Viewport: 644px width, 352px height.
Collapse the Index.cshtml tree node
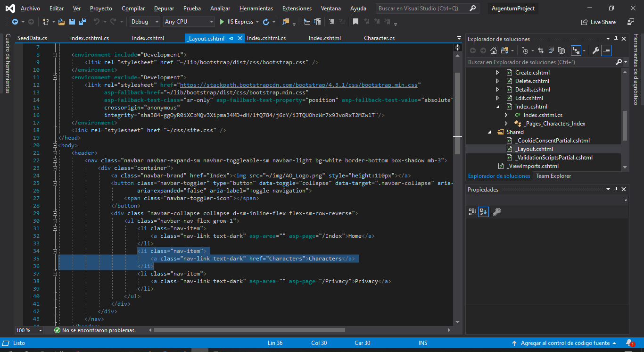pyautogui.click(x=497, y=107)
